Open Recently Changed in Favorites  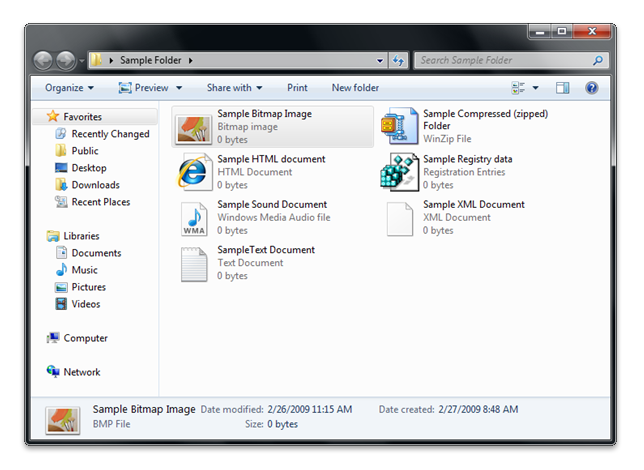click(x=110, y=134)
